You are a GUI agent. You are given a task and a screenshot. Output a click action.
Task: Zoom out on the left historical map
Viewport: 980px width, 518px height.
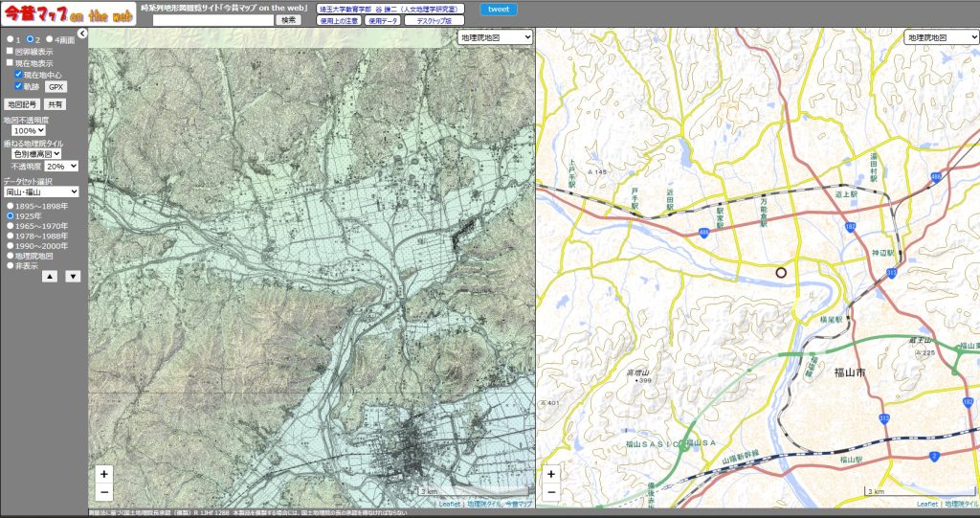click(104, 492)
